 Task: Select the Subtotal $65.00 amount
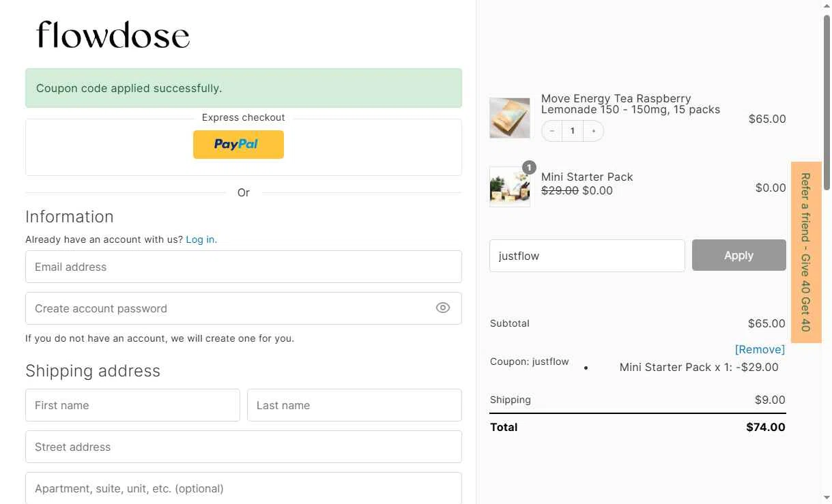point(767,323)
